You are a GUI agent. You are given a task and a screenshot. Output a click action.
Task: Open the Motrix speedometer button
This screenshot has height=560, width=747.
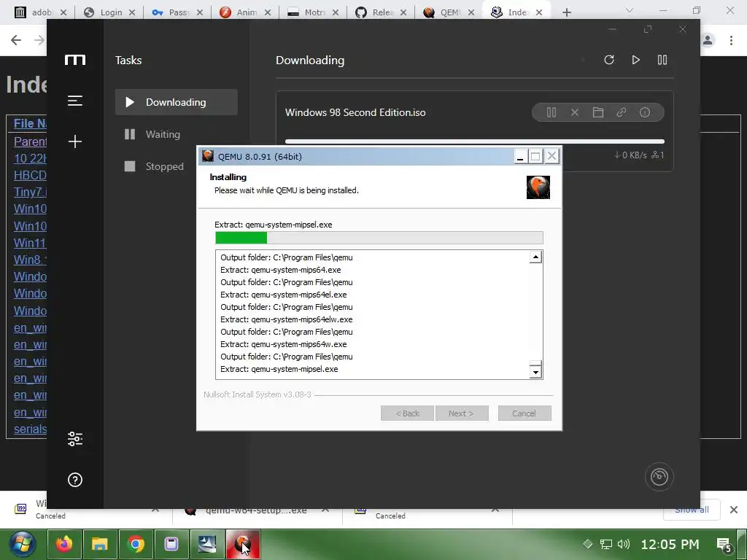point(659,477)
